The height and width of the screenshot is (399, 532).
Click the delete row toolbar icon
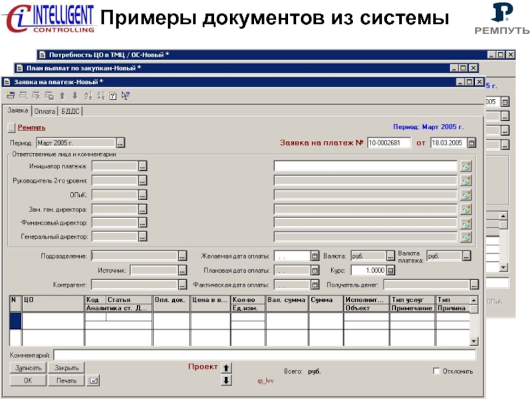pyautogui.click(x=37, y=96)
